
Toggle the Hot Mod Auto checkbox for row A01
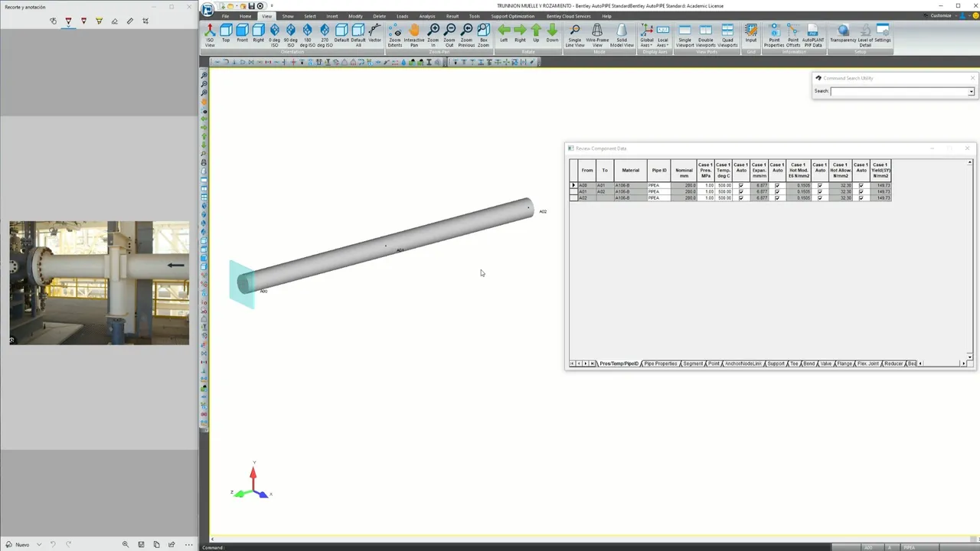820,192
